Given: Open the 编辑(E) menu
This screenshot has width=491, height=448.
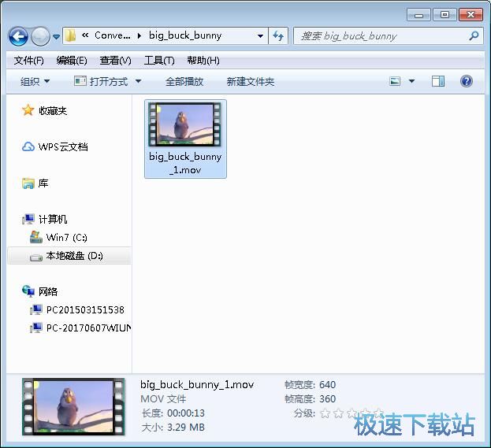Looking at the screenshot, I should [x=72, y=61].
